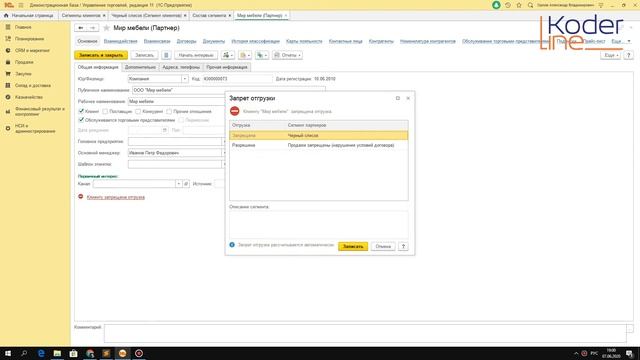Open Склад и доставка section
This screenshot has width=640, height=360.
[33, 85]
